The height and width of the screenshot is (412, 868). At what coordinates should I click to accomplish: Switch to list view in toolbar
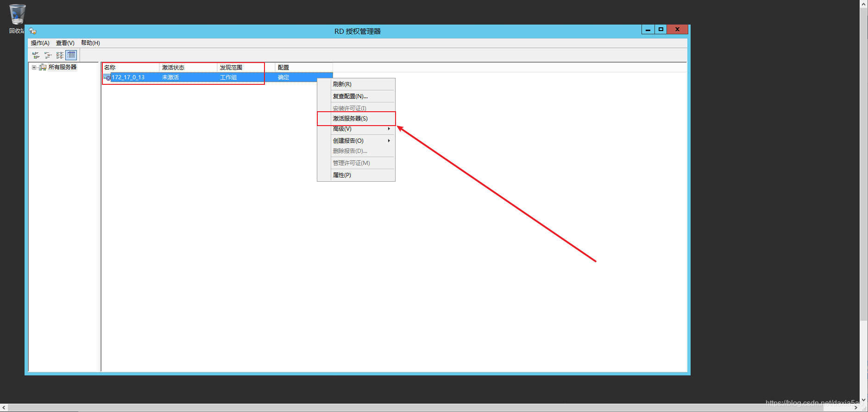(x=60, y=55)
